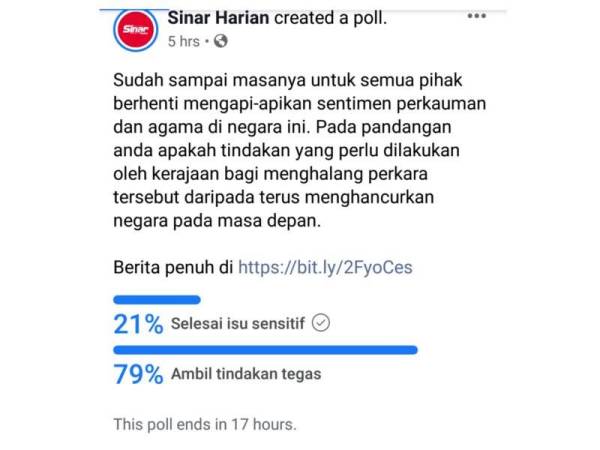
Task: Click the 79% poll result bar
Action: [265, 350]
